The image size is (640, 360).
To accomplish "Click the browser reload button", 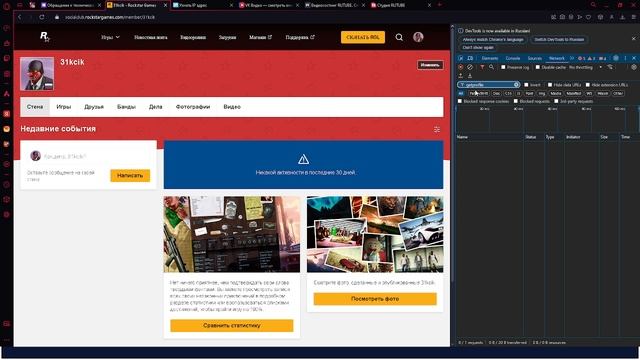I will coord(42,17).
